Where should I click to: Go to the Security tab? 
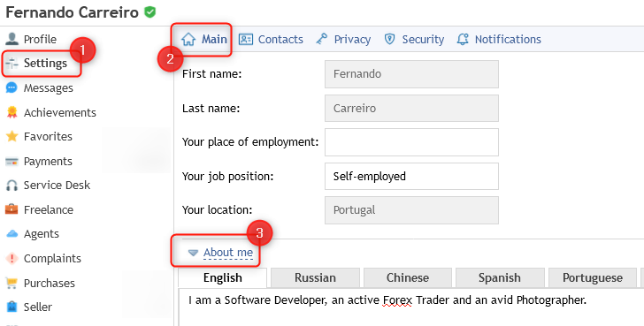(x=414, y=40)
